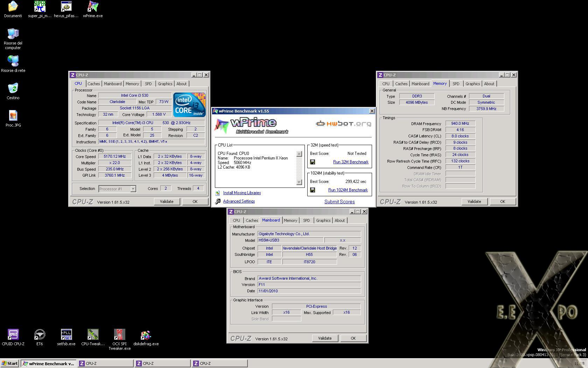Open the Documenti desktop folder icon

pos(13,7)
